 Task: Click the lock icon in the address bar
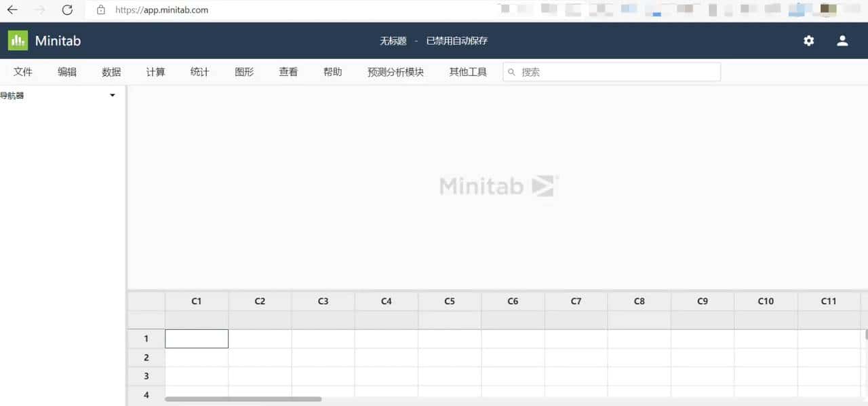100,10
